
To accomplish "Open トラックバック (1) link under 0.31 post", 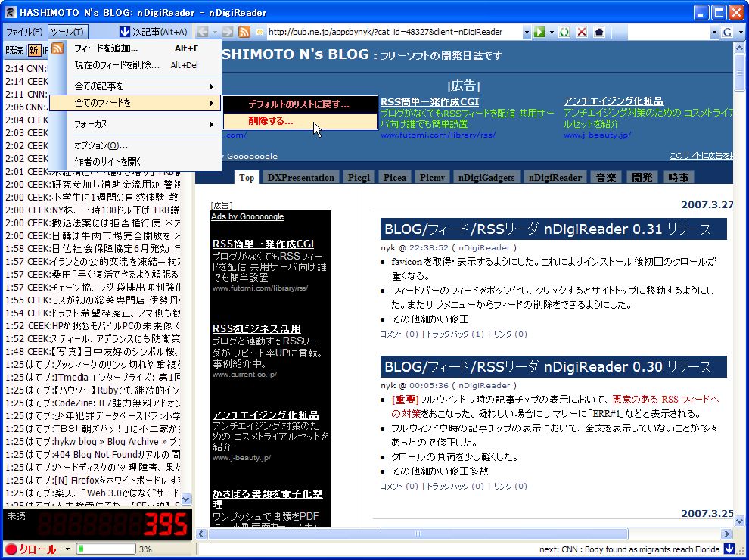I will [x=455, y=334].
